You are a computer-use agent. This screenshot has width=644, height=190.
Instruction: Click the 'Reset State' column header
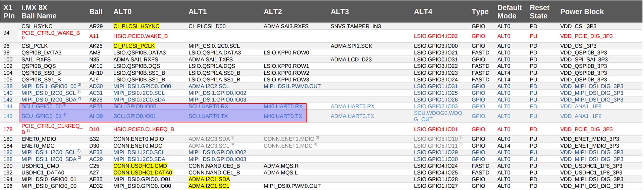(539, 12)
